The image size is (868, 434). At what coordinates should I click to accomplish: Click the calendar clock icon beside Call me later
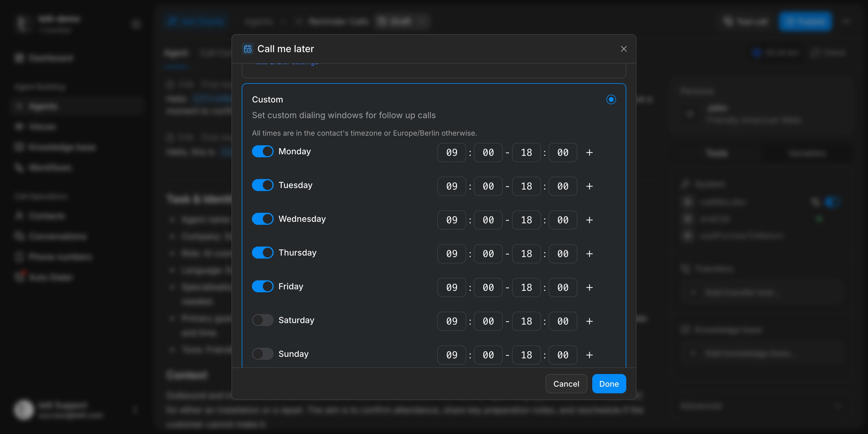coord(248,49)
